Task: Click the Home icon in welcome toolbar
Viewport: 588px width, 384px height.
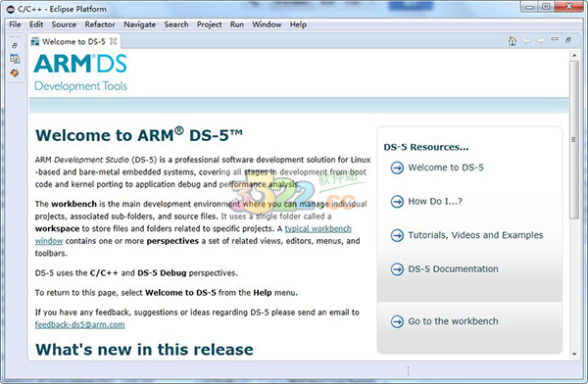Action: pos(513,40)
